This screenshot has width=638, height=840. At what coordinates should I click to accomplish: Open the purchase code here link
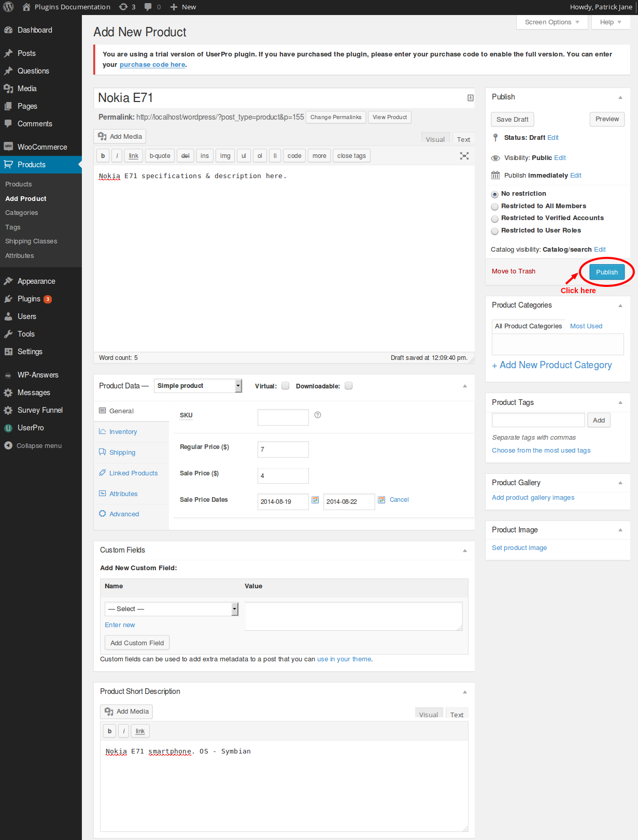click(x=152, y=65)
